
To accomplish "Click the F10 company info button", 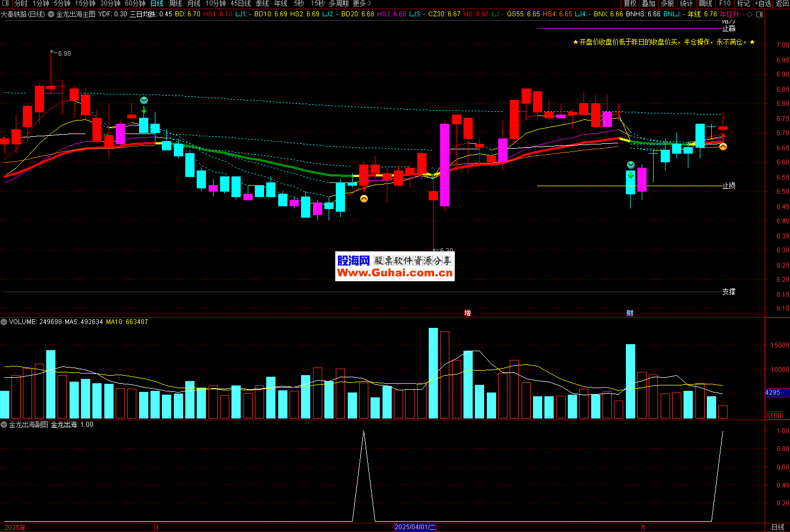I will [x=725, y=4].
